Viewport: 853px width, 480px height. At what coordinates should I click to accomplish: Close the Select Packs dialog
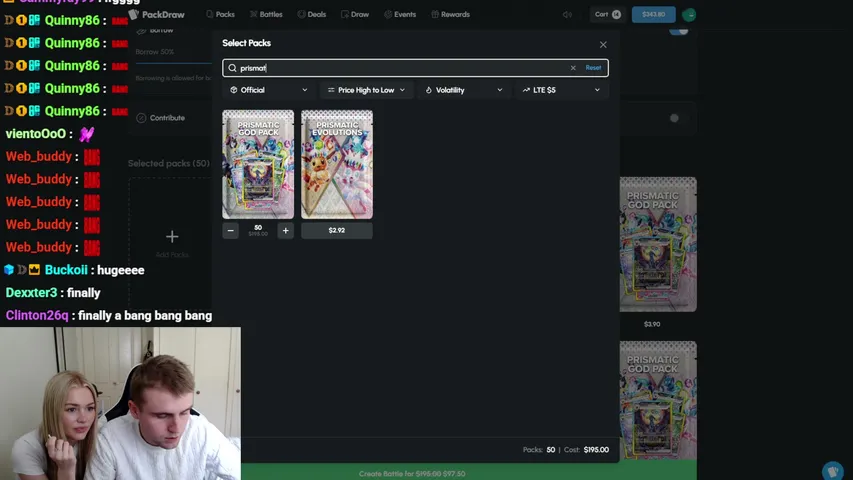(603, 45)
